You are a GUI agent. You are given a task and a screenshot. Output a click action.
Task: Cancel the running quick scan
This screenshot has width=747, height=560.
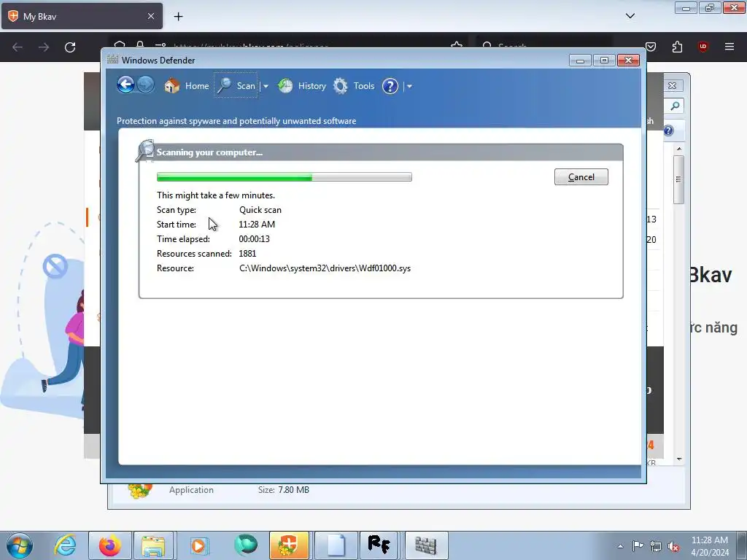pyautogui.click(x=581, y=177)
